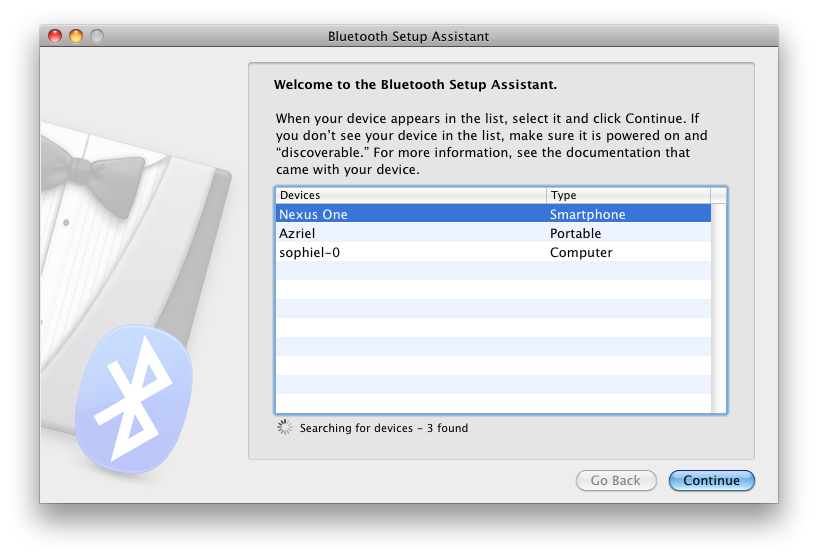Click the gray zoom button in title bar

(97, 36)
